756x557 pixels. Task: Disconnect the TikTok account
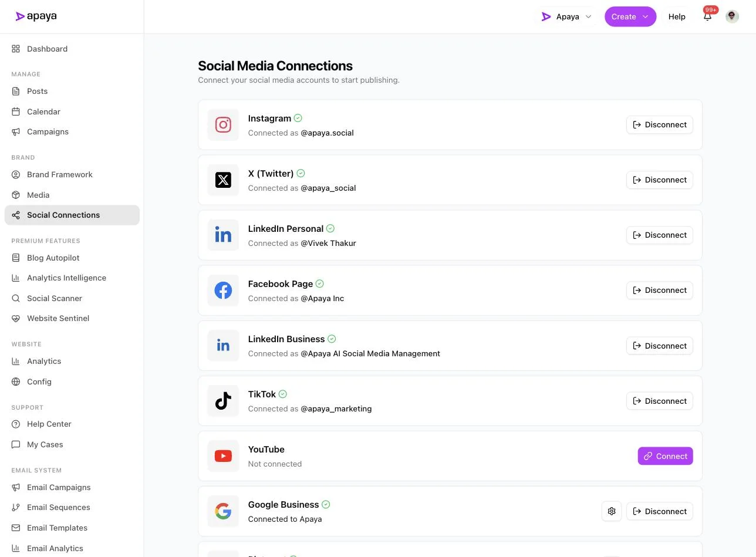[x=660, y=401]
